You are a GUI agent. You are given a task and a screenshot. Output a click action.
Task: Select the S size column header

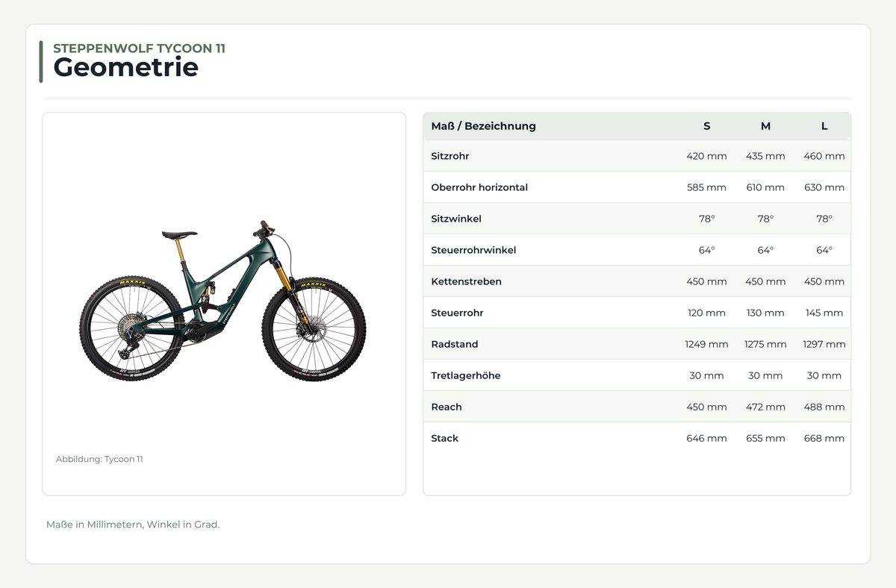coord(706,126)
